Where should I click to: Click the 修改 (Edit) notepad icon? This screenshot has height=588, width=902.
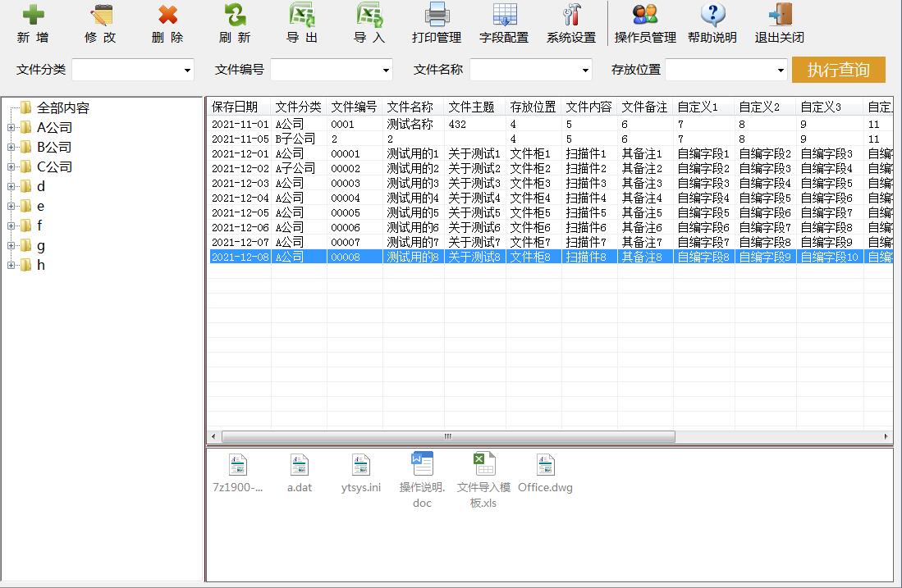100,16
